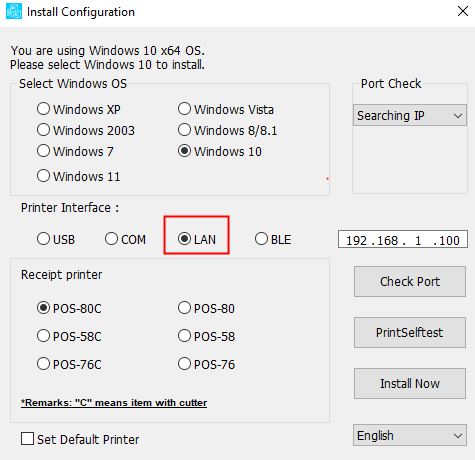The width and height of the screenshot is (475, 460).
Task: Select the POS-76 printer option
Action: pos(184,364)
